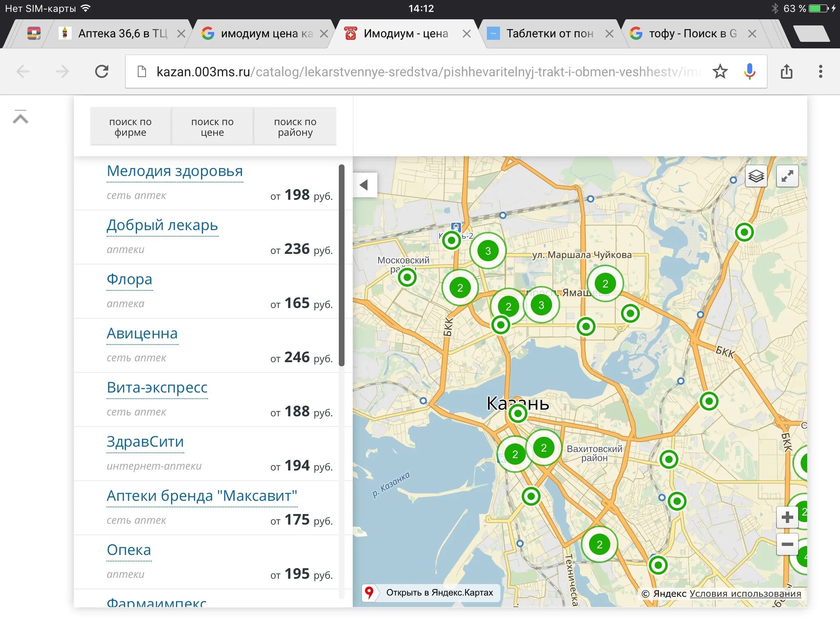Zoom in on the map

[787, 517]
